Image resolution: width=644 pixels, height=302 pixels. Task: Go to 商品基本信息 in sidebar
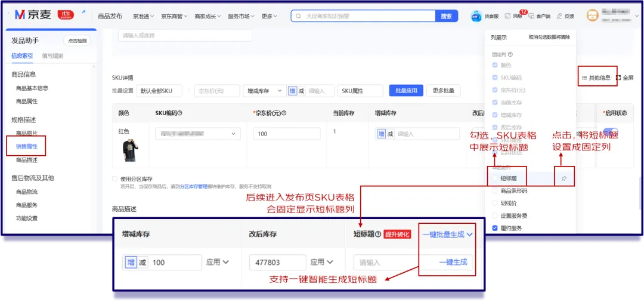click(x=32, y=88)
